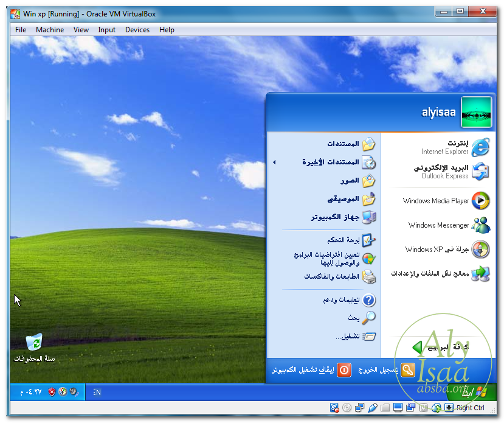This screenshot has width=504, height=423.
Task: Expand the Recent Documents submenu arrow
Action: point(274,163)
